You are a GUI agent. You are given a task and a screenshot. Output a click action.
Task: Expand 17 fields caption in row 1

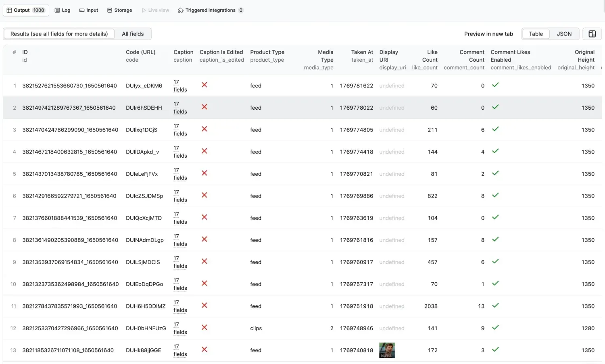(180, 86)
